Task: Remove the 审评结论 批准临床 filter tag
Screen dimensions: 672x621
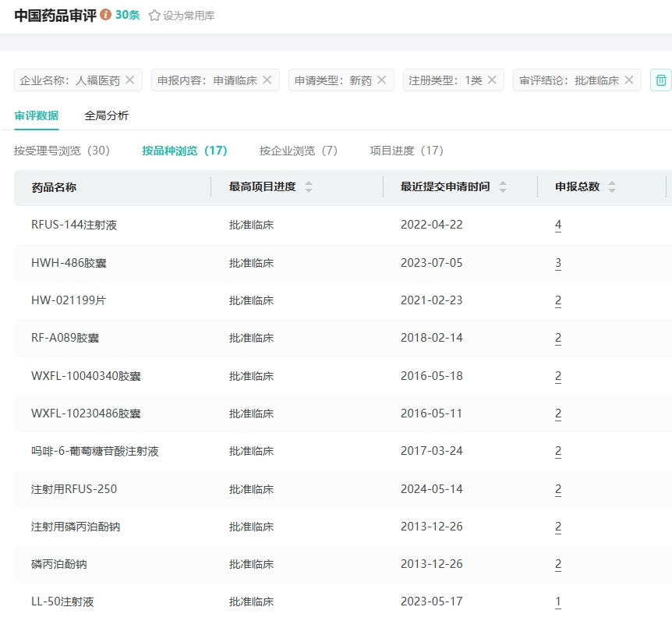Action: click(x=629, y=80)
